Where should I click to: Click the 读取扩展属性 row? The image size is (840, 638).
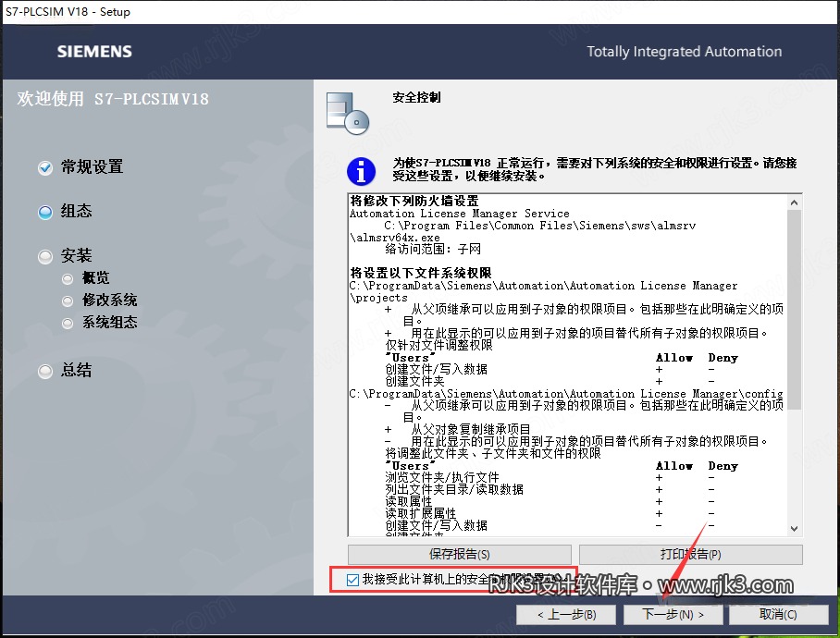tap(421, 513)
